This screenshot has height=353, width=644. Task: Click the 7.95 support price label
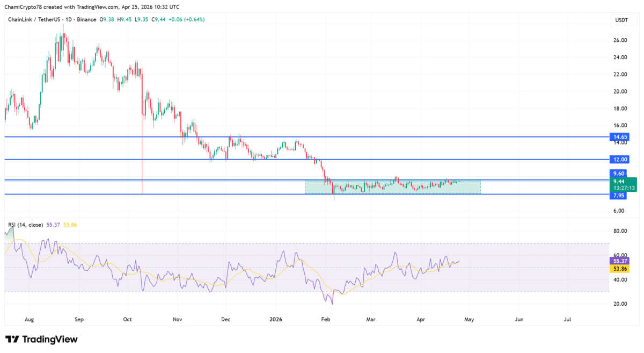(619, 196)
